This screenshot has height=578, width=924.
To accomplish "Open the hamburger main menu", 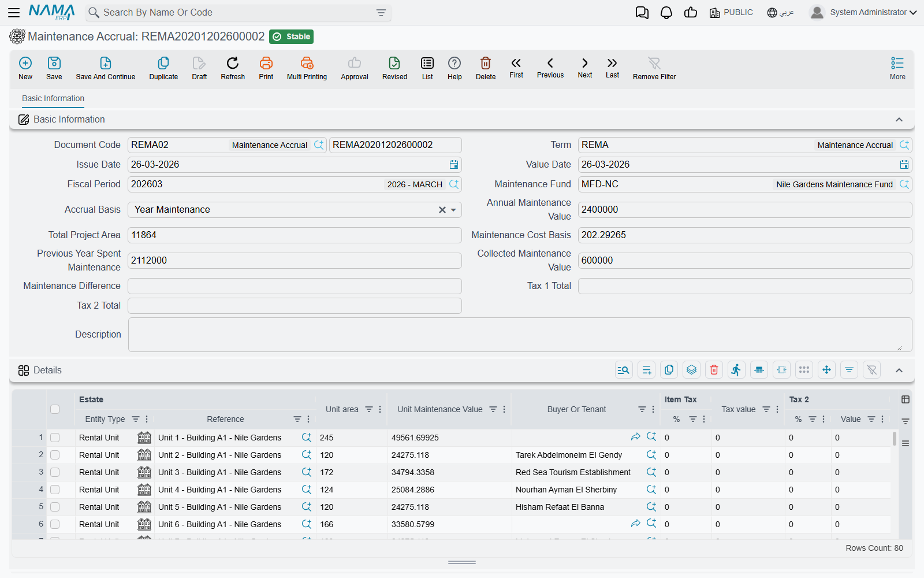I will 14,12.
